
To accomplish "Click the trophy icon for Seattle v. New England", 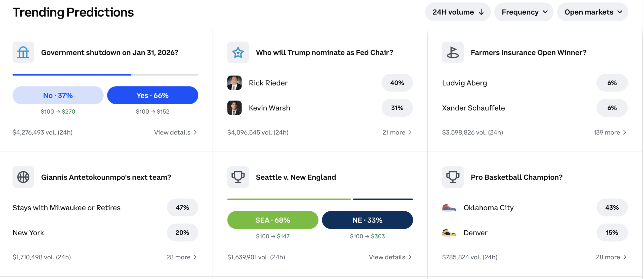I will (238, 177).
